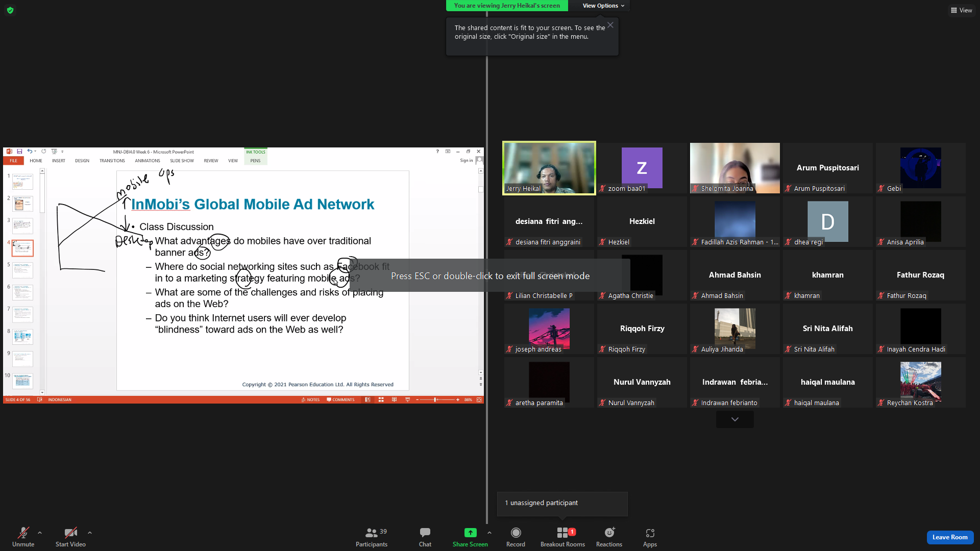Select slide 1 thumbnail
Viewport: 980px width, 551px height.
point(22,181)
